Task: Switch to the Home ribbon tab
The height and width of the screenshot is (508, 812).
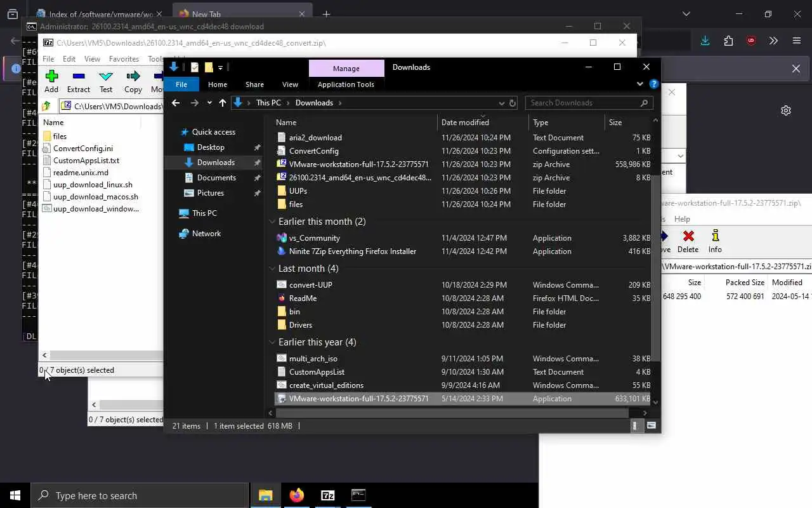Action: click(218, 84)
